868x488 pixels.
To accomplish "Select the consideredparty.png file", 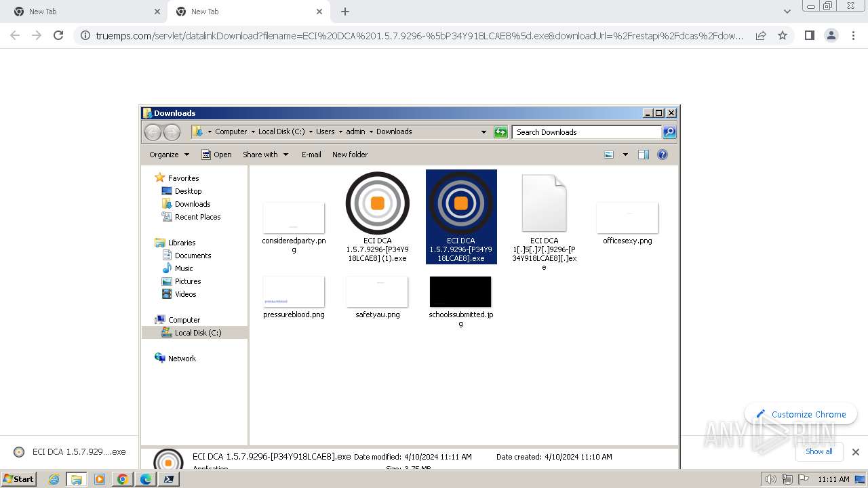I will [x=294, y=228].
